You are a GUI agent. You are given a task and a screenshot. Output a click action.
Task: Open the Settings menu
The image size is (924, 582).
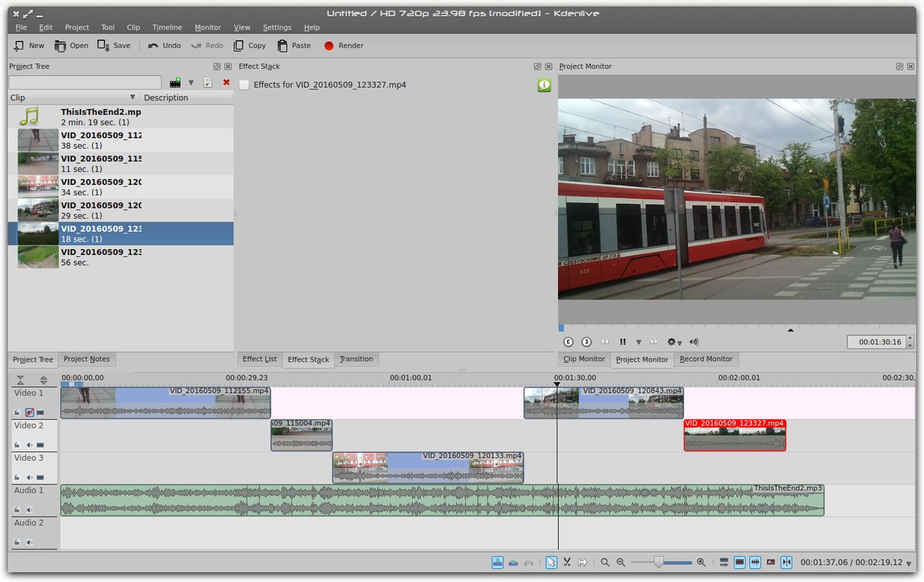277,27
